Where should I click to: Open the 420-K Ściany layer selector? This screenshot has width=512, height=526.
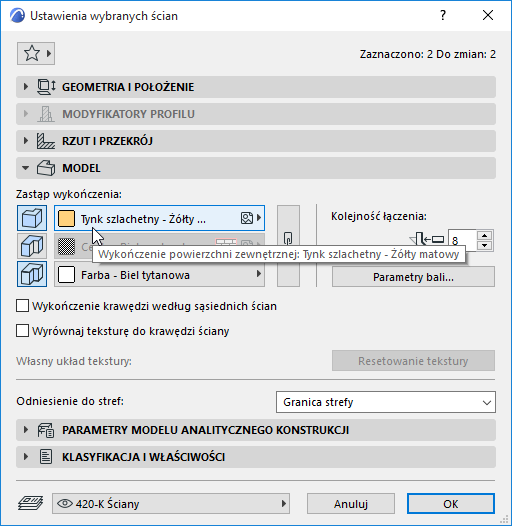click(x=171, y=504)
